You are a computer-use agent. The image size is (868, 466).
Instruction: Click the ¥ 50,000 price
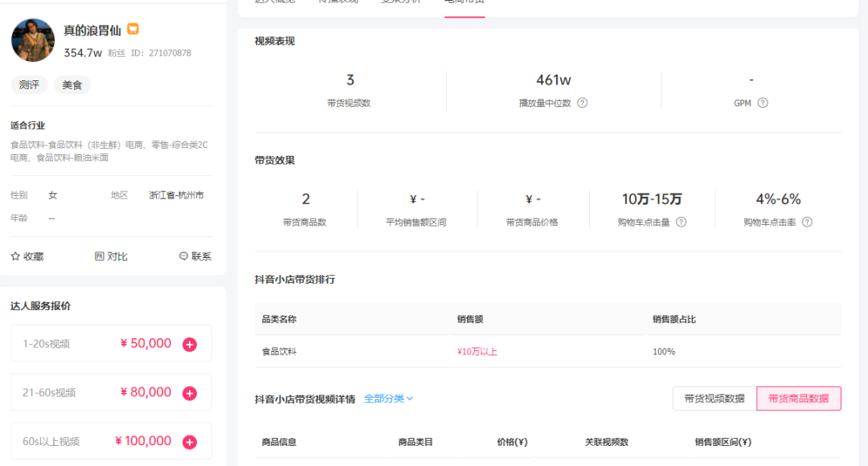[145, 343]
